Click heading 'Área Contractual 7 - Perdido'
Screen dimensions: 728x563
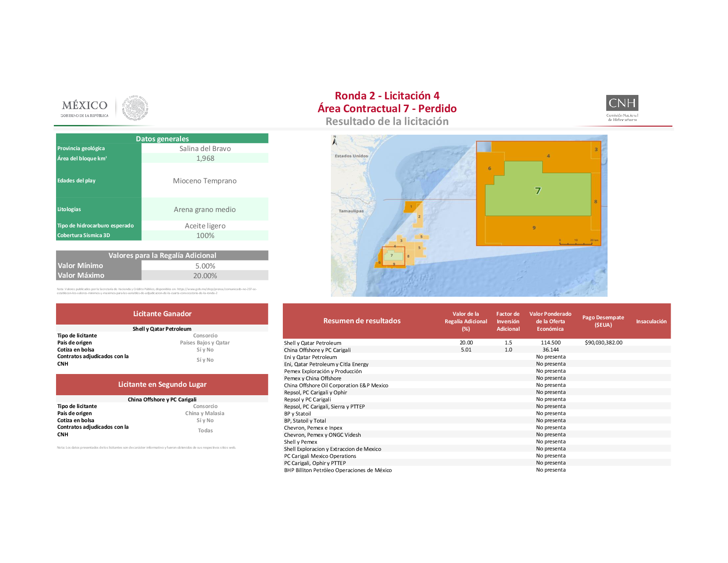[x=387, y=109]
